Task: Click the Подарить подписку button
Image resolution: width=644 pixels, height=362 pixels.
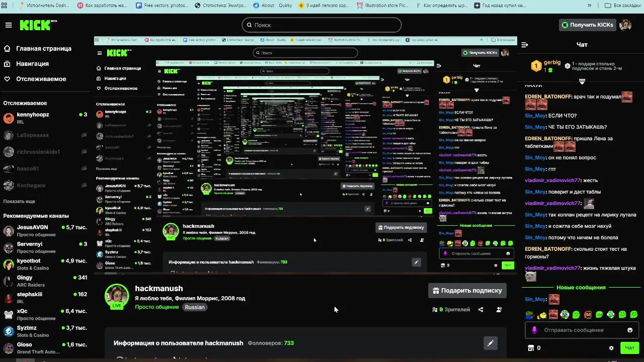Action: pos(467,290)
